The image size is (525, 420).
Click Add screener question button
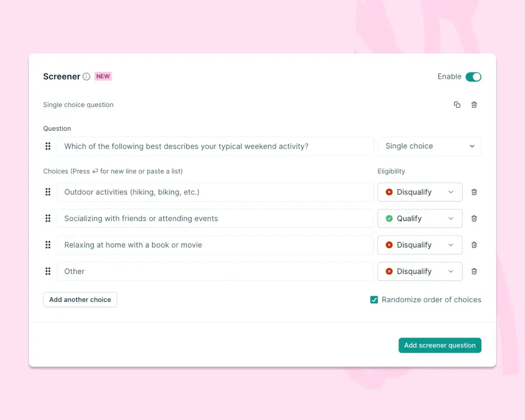coord(439,345)
